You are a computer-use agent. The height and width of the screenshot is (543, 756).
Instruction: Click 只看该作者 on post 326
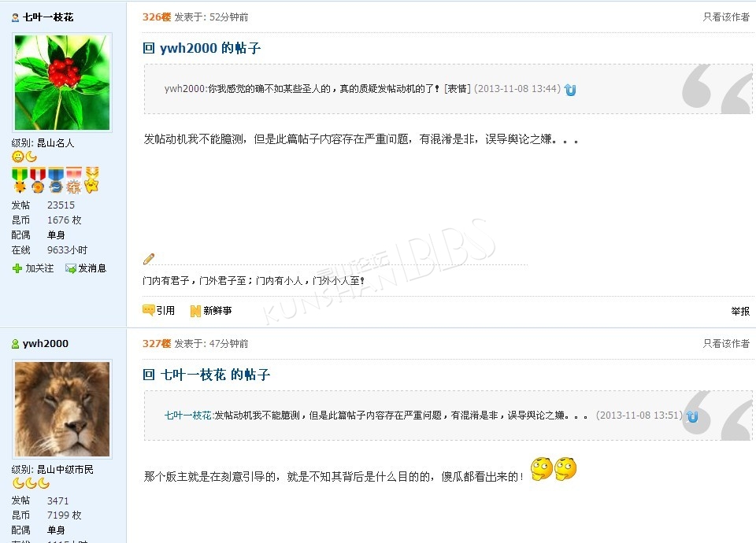[x=726, y=17]
